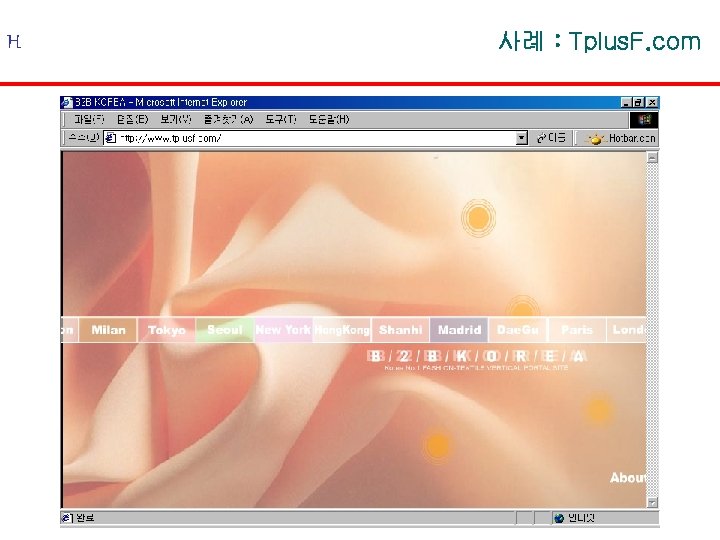Viewport: 720px width, 540px height.
Task: Click the B/2/B/KOREA logo text
Action: (477, 356)
